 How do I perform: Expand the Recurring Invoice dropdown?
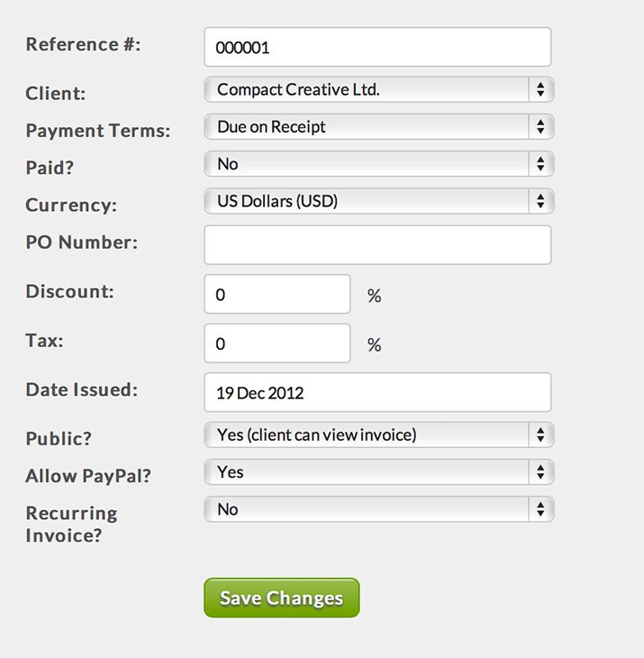click(x=379, y=509)
